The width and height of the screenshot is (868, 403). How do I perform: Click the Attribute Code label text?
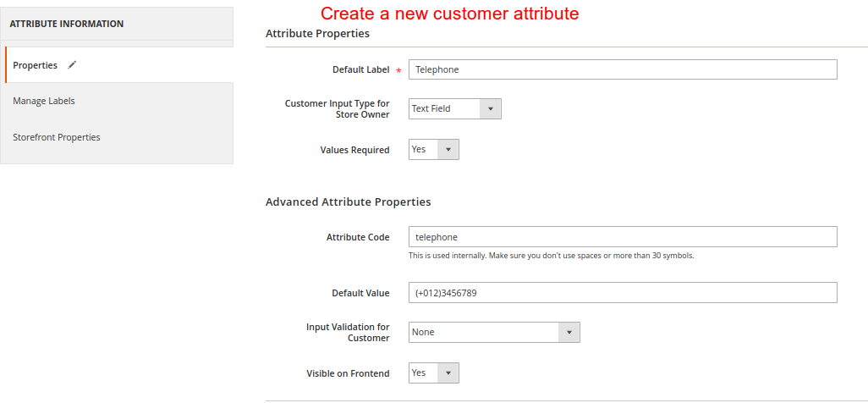click(358, 237)
